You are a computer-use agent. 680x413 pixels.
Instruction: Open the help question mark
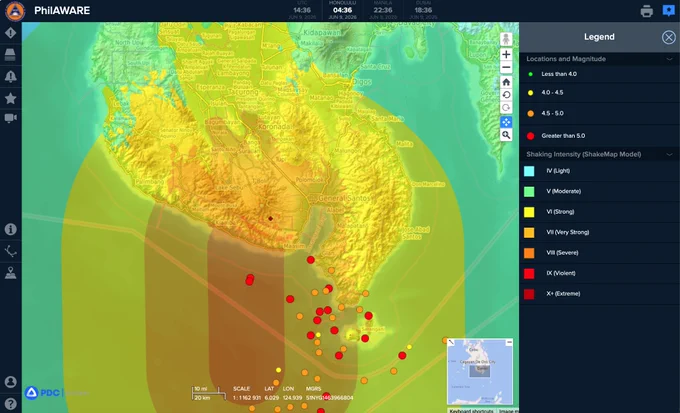point(10,403)
